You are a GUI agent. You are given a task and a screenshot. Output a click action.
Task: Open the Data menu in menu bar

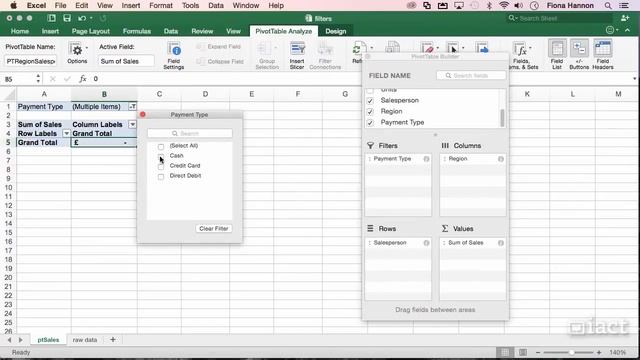click(x=216, y=6)
